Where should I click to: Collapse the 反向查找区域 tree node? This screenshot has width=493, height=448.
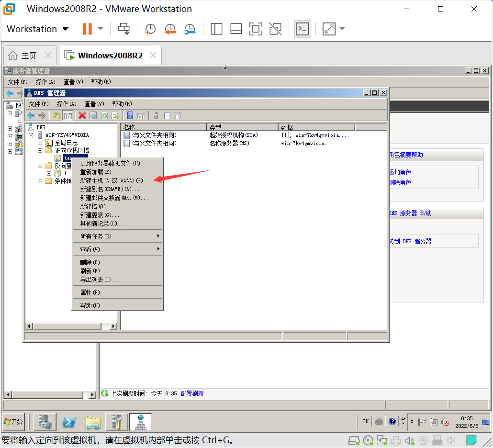40,166
